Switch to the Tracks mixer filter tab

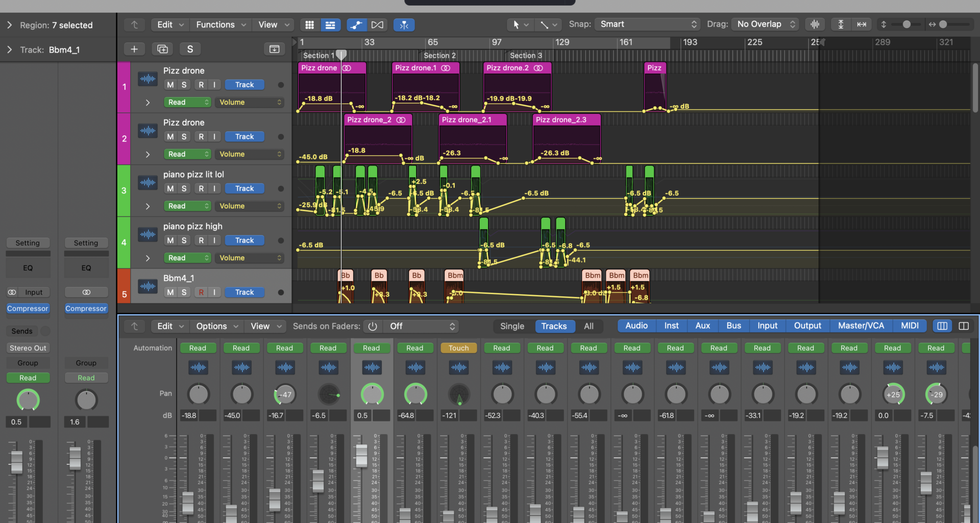click(x=555, y=326)
